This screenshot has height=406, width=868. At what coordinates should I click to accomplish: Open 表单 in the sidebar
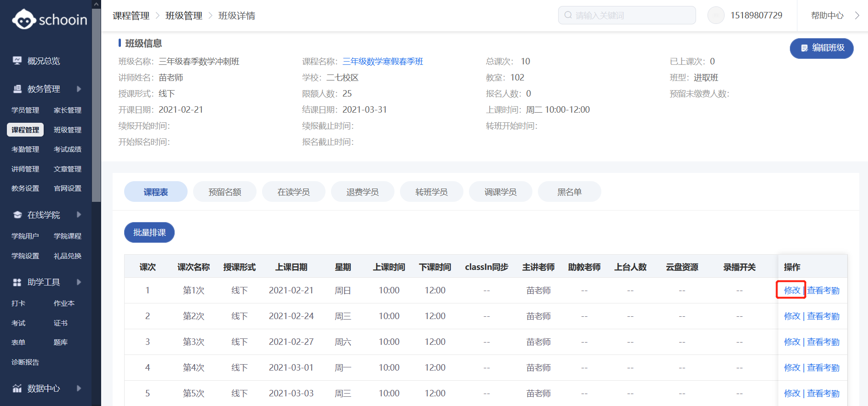(x=18, y=343)
